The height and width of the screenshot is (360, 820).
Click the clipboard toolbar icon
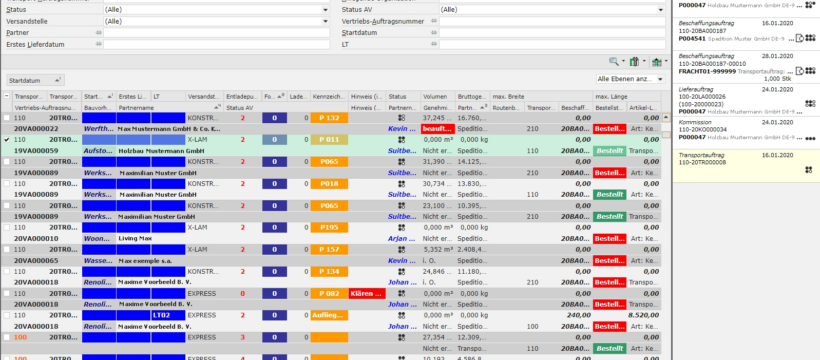[x=634, y=62]
